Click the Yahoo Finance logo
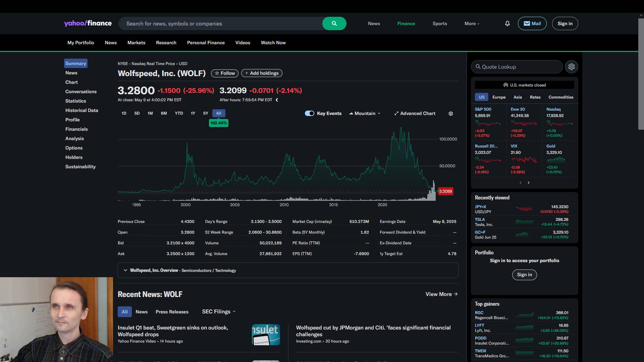 pos(88,23)
